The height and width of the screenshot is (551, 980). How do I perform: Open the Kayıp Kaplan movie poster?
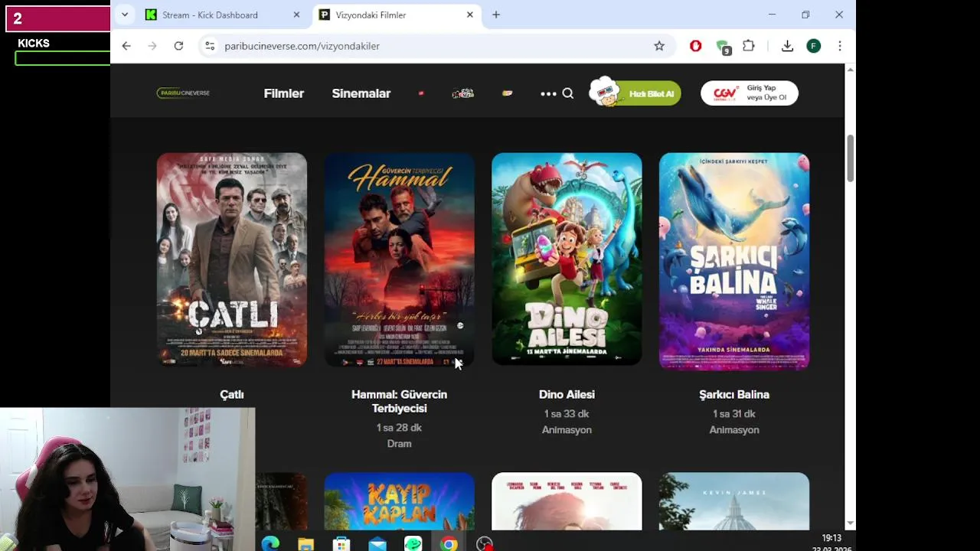[399, 501]
